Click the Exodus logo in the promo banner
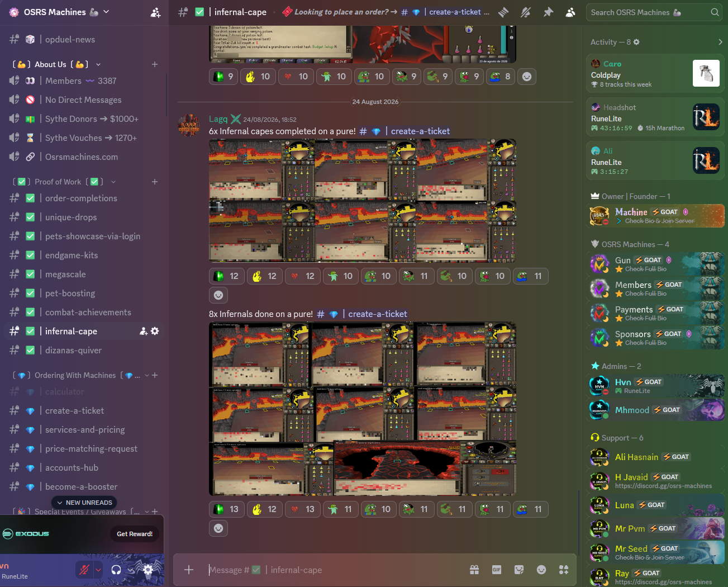This screenshot has height=587, width=728. 26,534
